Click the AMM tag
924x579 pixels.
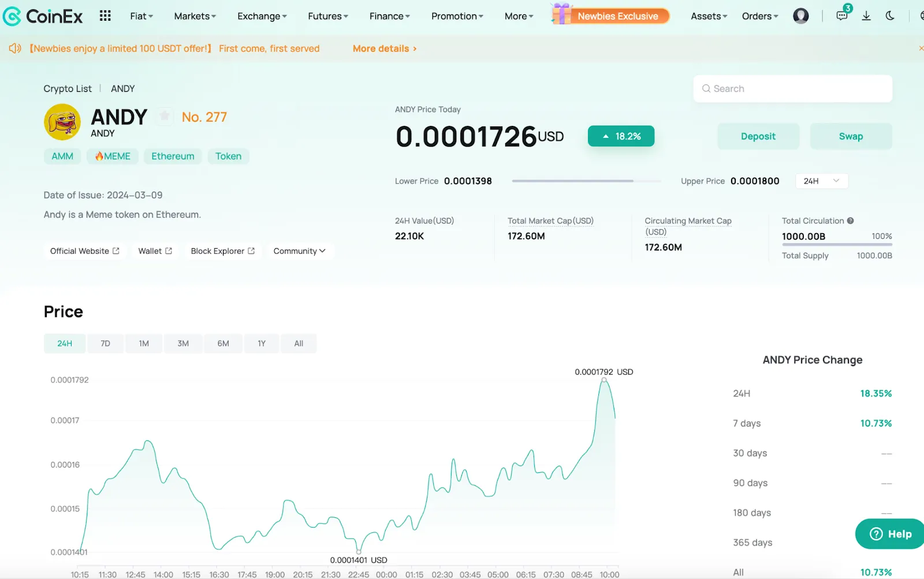62,156
